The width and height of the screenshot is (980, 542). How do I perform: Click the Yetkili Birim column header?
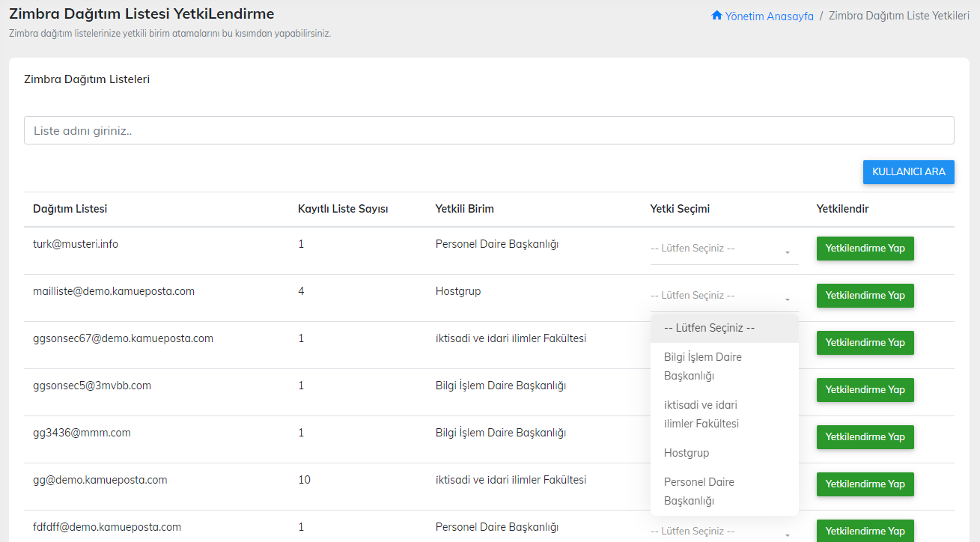tap(464, 209)
